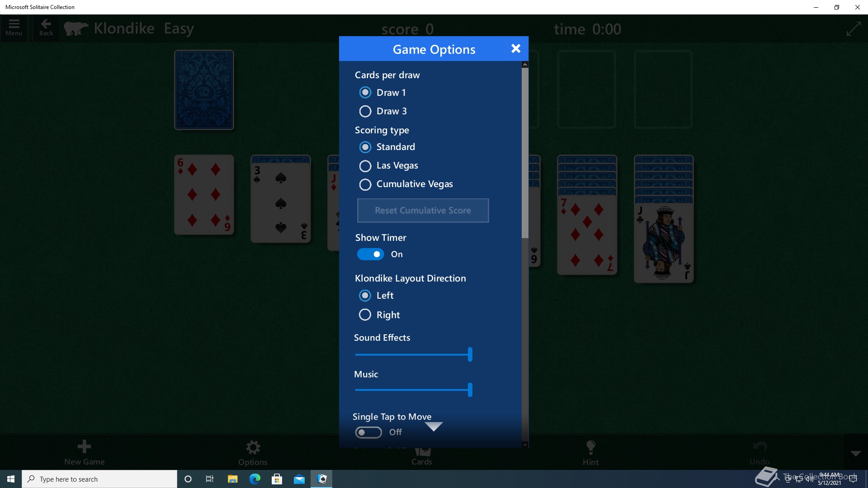Click the fullscreen expand arrows icon
Image resolution: width=868 pixels, height=488 pixels.
[853, 29]
